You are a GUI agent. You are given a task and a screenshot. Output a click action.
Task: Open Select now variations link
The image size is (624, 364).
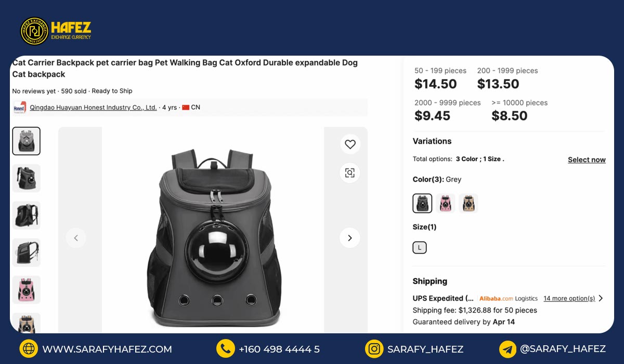pyautogui.click(x=587, y=160)
